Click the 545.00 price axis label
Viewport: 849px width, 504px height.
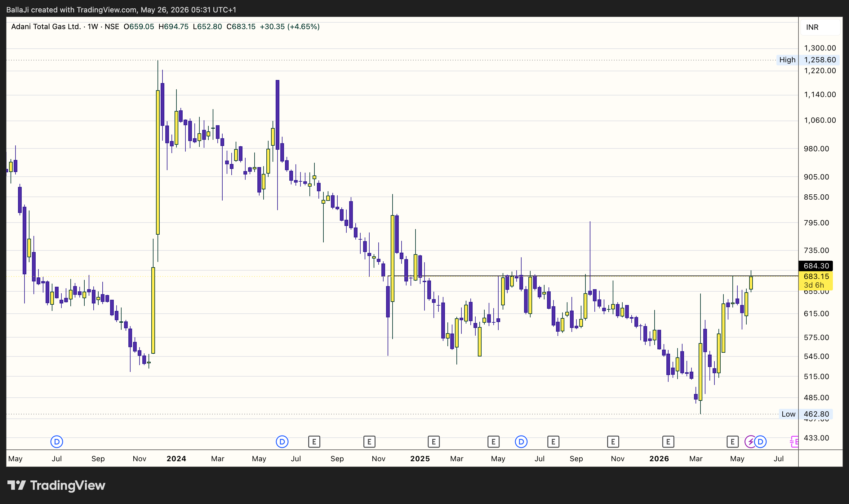click(816, 356)
